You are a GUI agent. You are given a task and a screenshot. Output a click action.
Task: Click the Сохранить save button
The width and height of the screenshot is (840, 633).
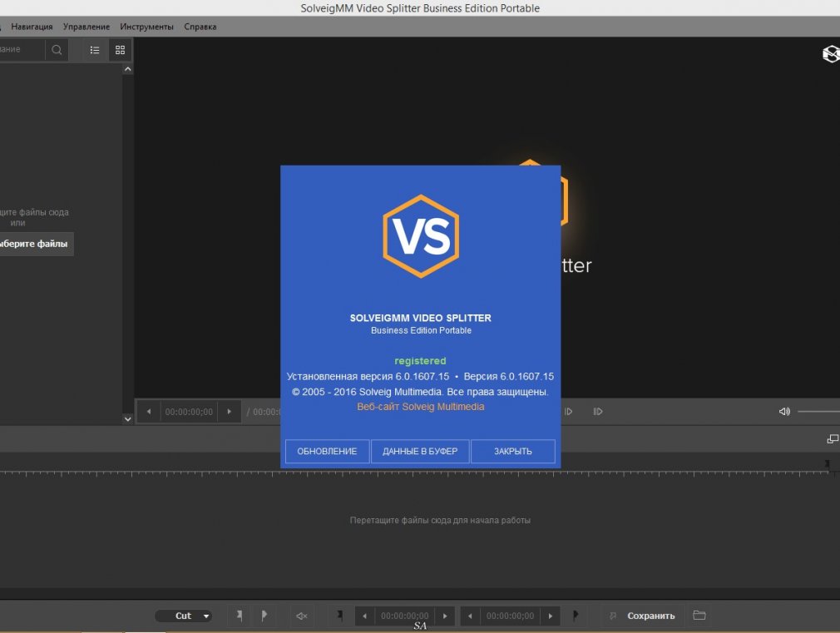click(x=651, y=616)
